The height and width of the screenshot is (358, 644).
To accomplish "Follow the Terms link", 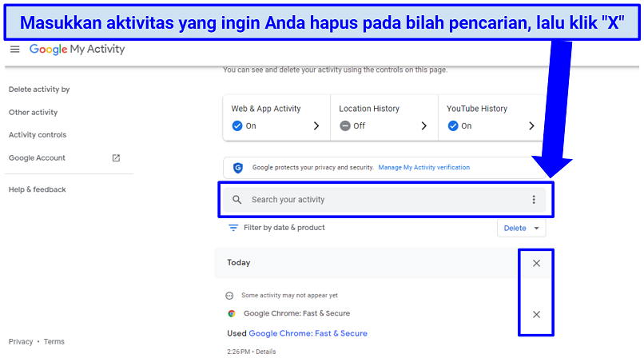I will coord(54,341).
